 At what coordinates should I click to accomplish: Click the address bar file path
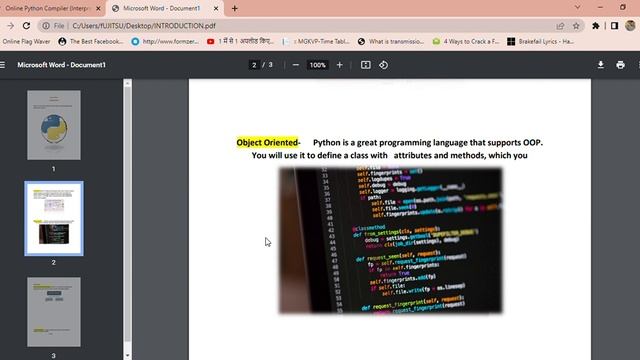click(x=144, y=26)
